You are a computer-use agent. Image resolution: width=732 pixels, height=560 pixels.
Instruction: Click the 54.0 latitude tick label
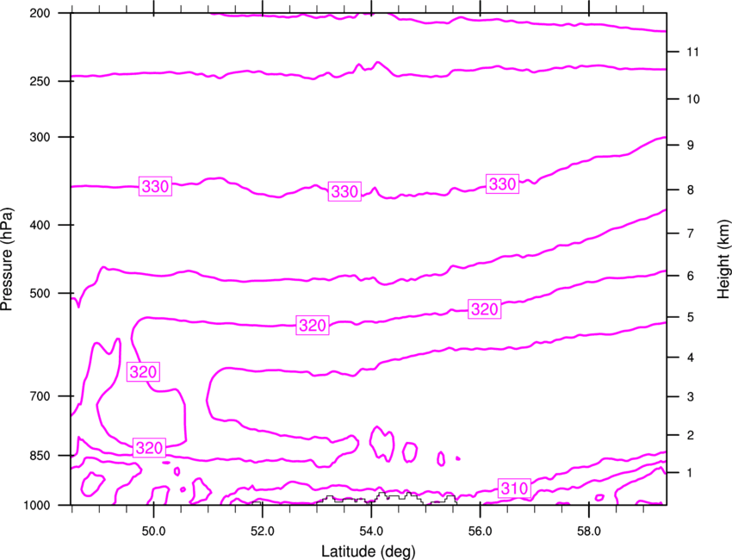pyautogui.click(x=371, y=532)
